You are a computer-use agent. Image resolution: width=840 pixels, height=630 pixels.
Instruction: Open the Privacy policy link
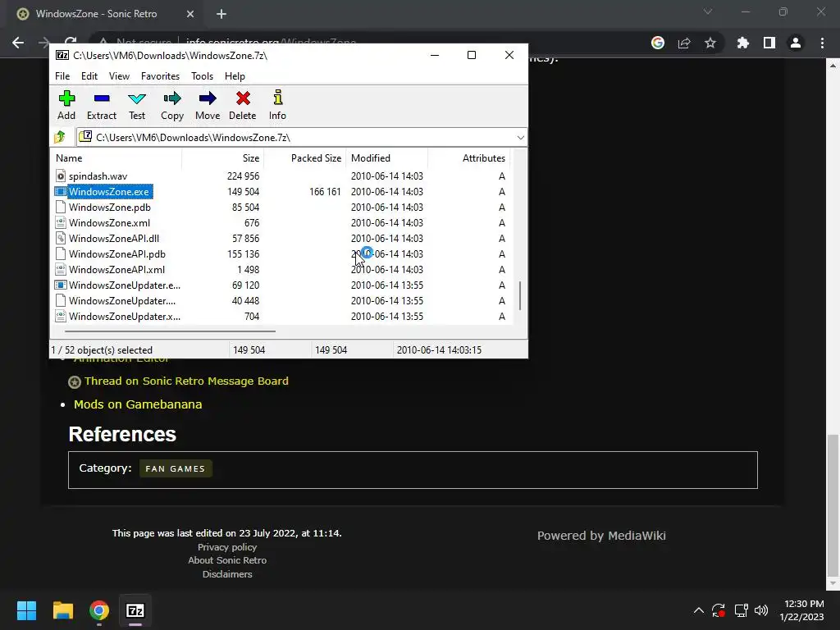(x=227, y=547)
